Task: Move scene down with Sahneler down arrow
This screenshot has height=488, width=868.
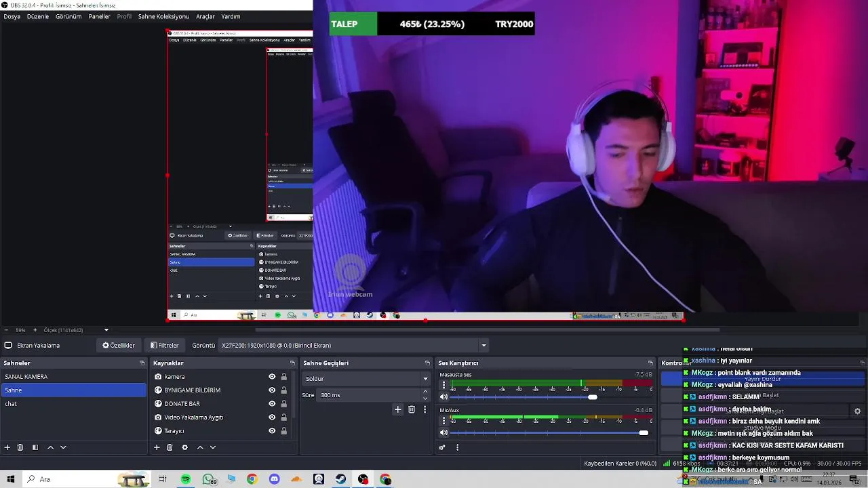Action: [x=63, y=447]
